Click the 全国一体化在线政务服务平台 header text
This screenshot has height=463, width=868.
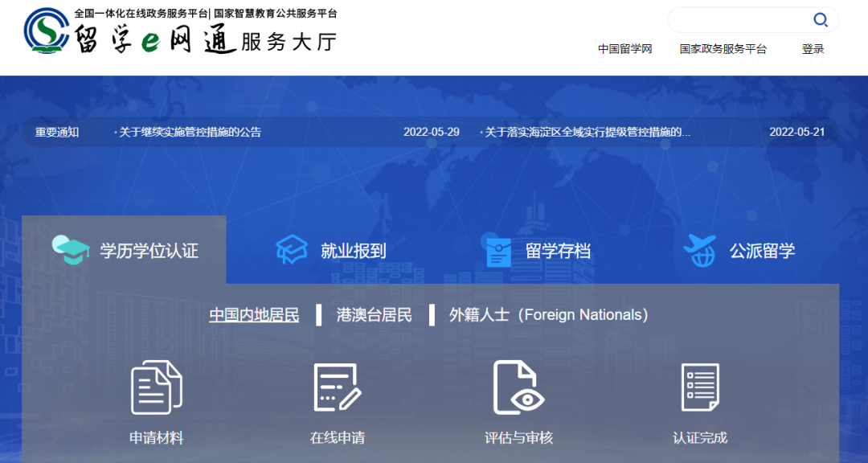[x=141, y=14]
